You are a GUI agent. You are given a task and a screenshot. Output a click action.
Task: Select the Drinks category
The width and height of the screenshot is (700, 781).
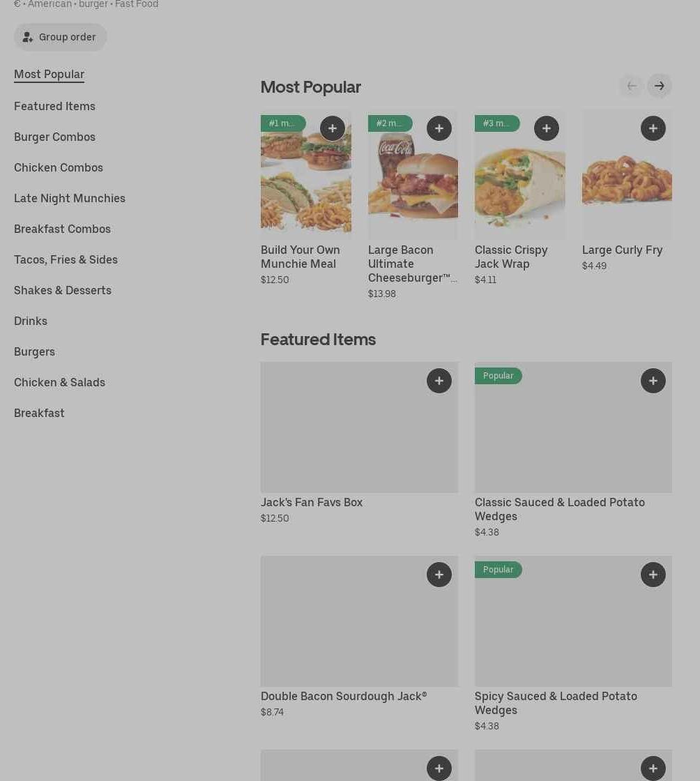(31, 321)
